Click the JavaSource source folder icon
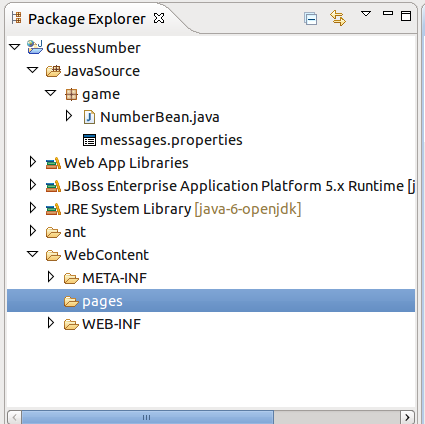 point(53,71)
